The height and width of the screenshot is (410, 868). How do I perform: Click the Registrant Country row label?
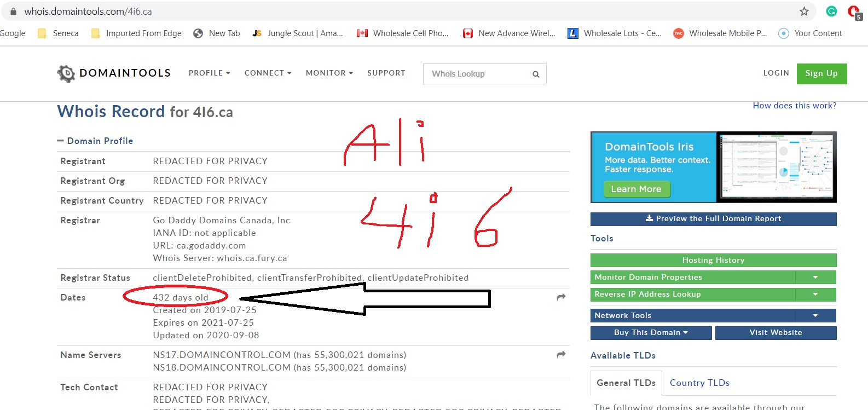[x=102, y=200]
